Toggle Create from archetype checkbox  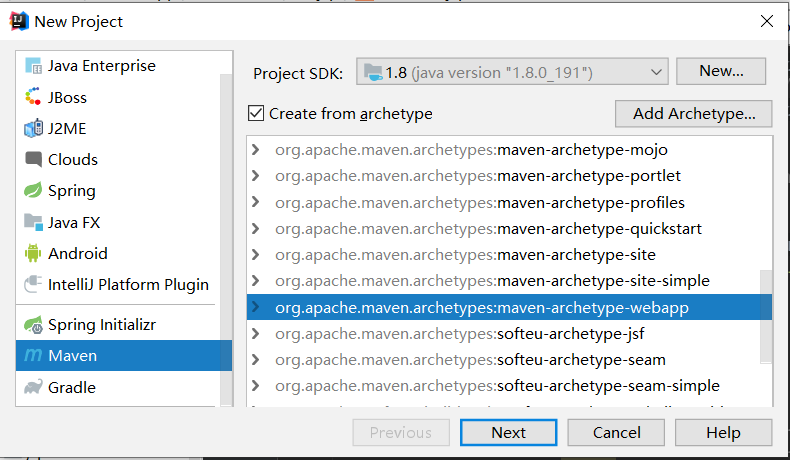point(256,113)
